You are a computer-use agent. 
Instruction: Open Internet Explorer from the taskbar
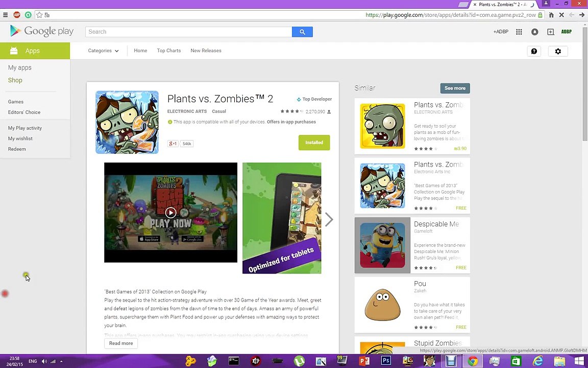538,361
